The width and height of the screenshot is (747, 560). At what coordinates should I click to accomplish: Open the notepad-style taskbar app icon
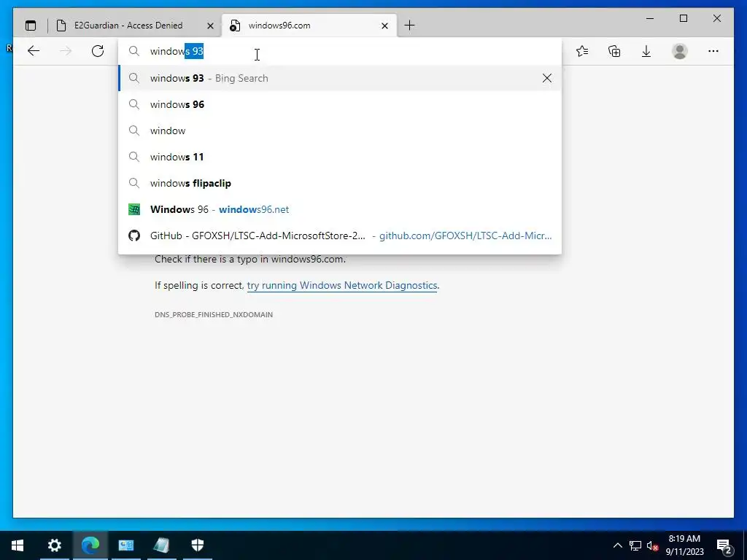pos(161,545)
